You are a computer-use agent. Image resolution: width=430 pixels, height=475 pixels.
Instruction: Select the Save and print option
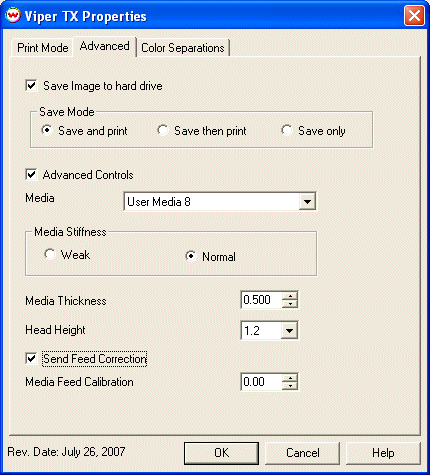(47, 130)
